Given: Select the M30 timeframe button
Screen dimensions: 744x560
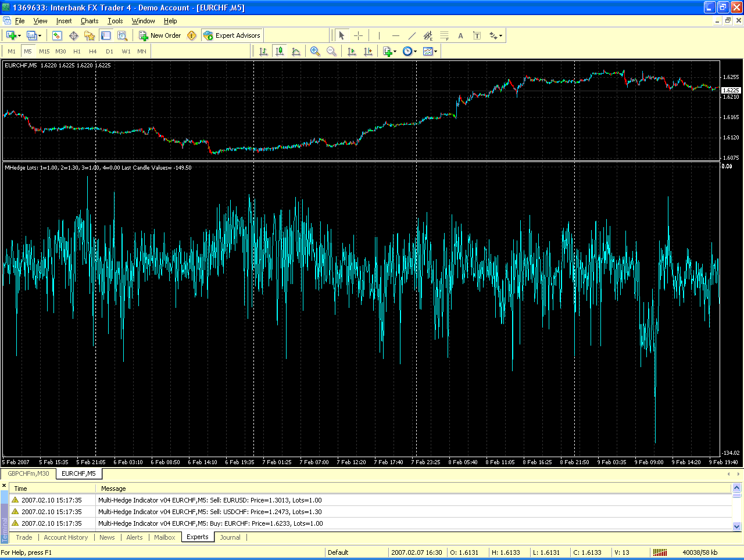Looking at the screenshot, I should [60, 51].
